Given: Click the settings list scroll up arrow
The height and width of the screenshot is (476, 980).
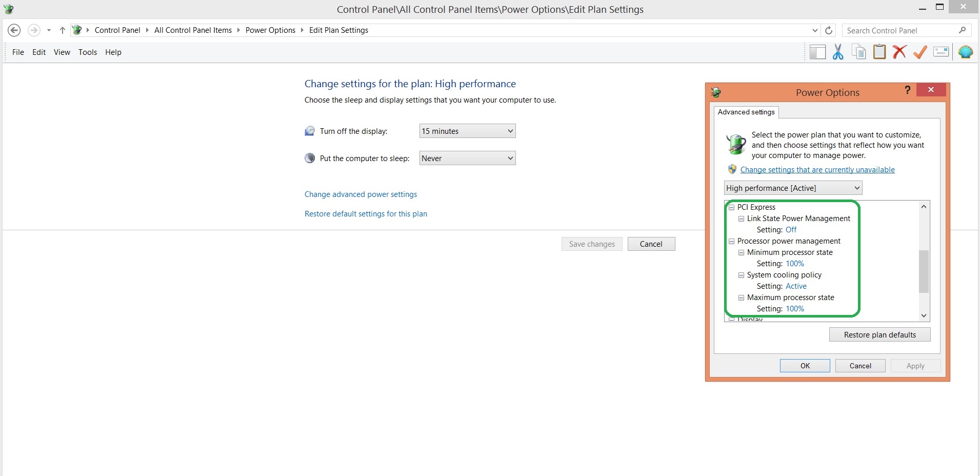Looking at the screenshot, I should point(924,207).
